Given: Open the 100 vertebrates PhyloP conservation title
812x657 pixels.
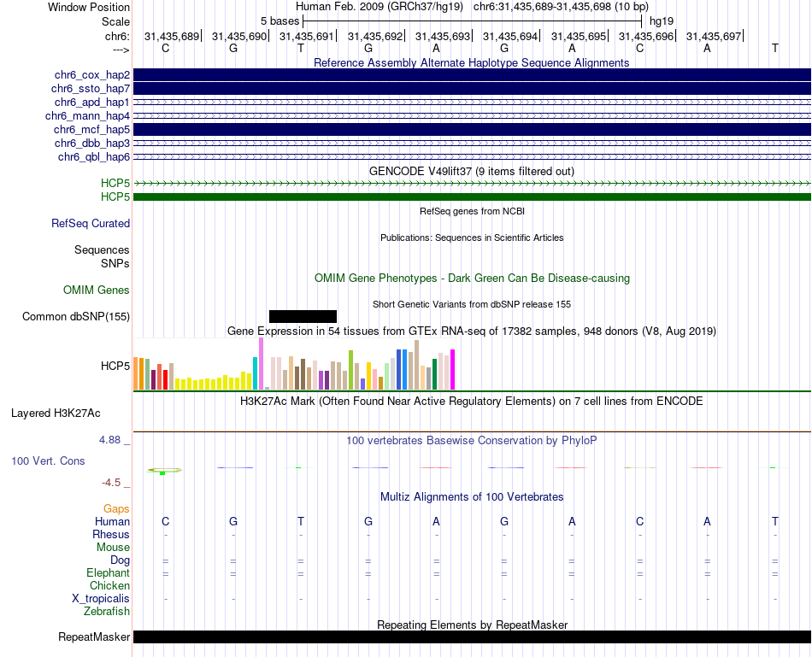Looking at the screenshot, I should (x=472, y=441).
